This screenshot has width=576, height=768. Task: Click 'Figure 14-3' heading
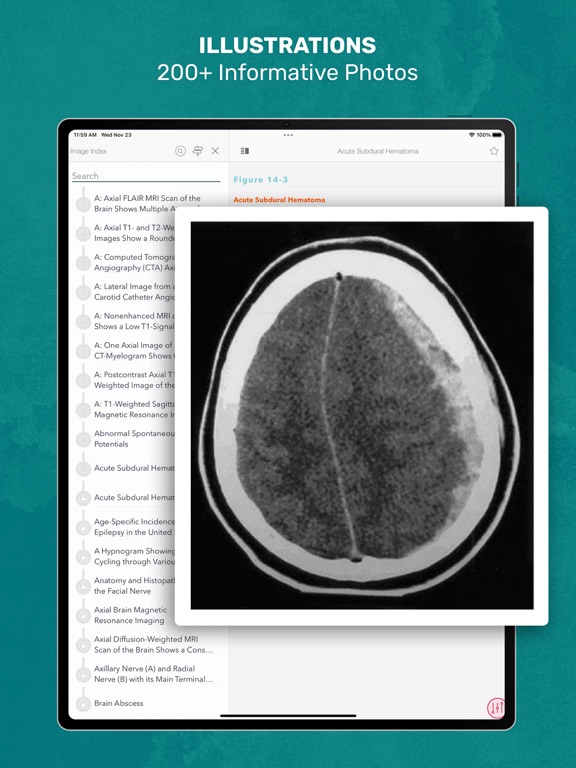(x=261, y=180)
